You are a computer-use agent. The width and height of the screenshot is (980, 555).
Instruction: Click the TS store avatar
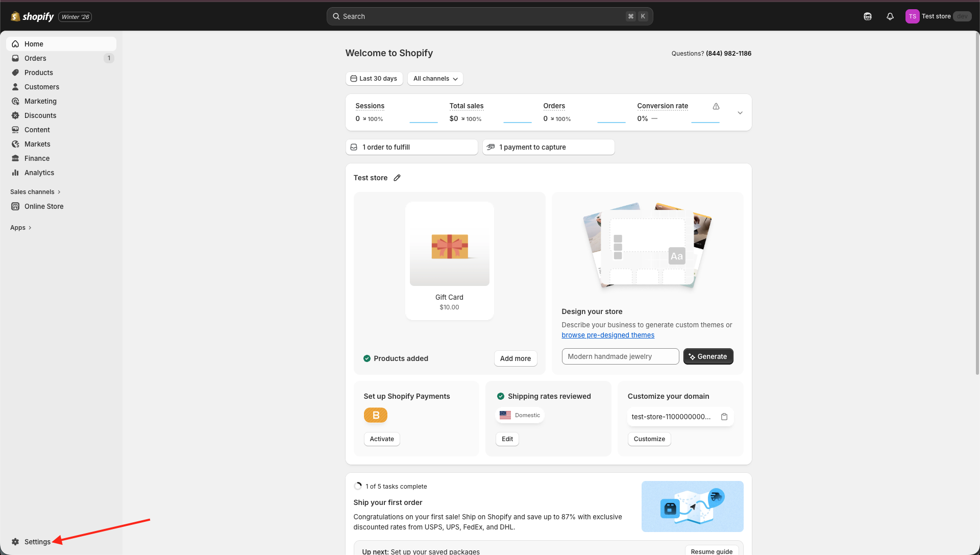click(x=912, y=16)
